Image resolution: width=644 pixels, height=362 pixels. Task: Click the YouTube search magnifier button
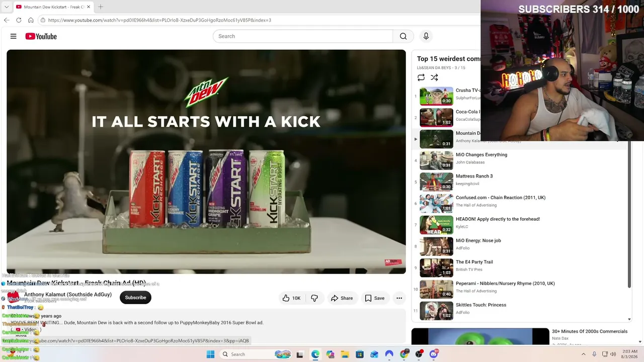coord(403,36)
